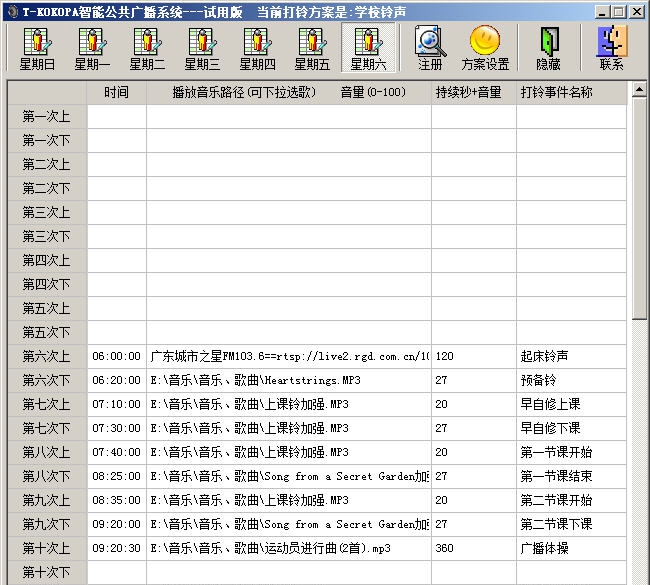
Task: Click the 播放音乐路径 column header
Action: 289,92
